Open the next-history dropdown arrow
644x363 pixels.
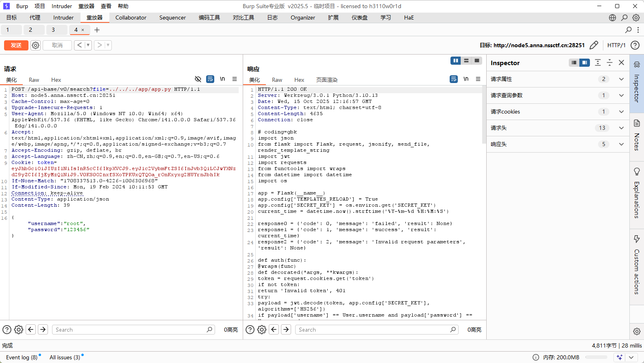tap(108, 45)
